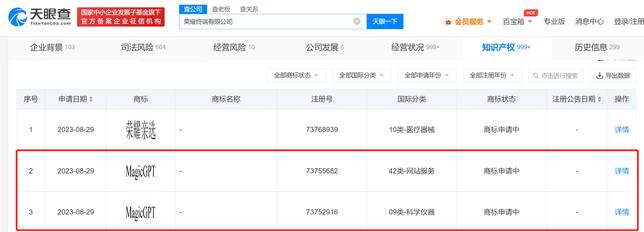Click registration number 73755682
Screen dimensions: 644x232
[322, 171]
